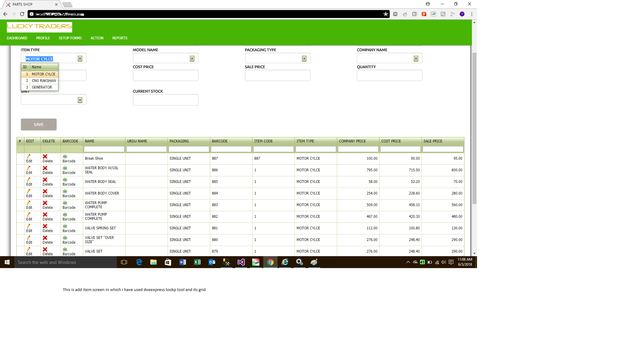
Task: Open Excel from taskbar
Action: (x=197, y=262)
